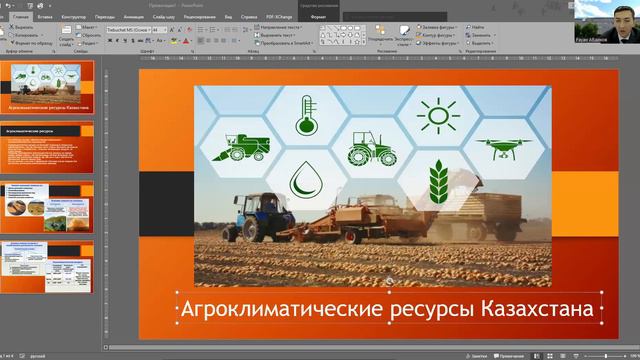The image size is (640, 360).
Task: Click the Создать слайд (New Slide) icon
Action: (x=66, y=30)
